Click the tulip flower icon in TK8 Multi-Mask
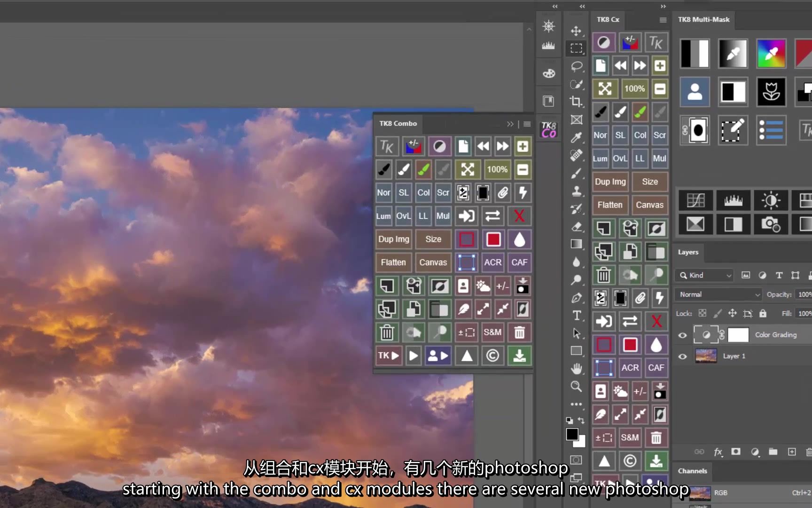The width and height of the screenshot is (812, 508). coord(771,92)
